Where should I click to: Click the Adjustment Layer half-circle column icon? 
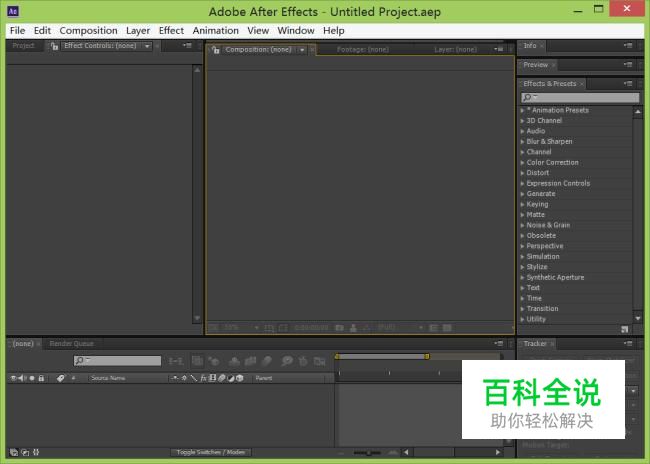pos(231,378)
